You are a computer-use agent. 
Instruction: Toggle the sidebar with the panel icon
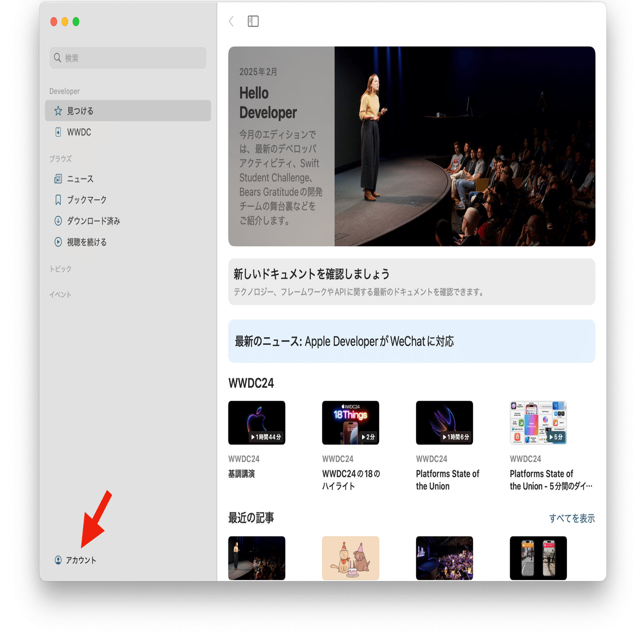[253, 21]
